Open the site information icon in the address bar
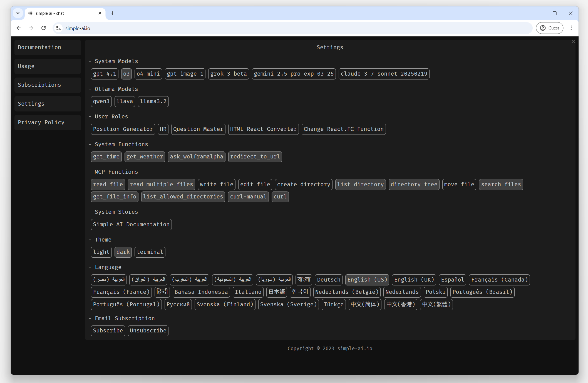Viewport: 588px width, 383px height. [x=58, y=28]
